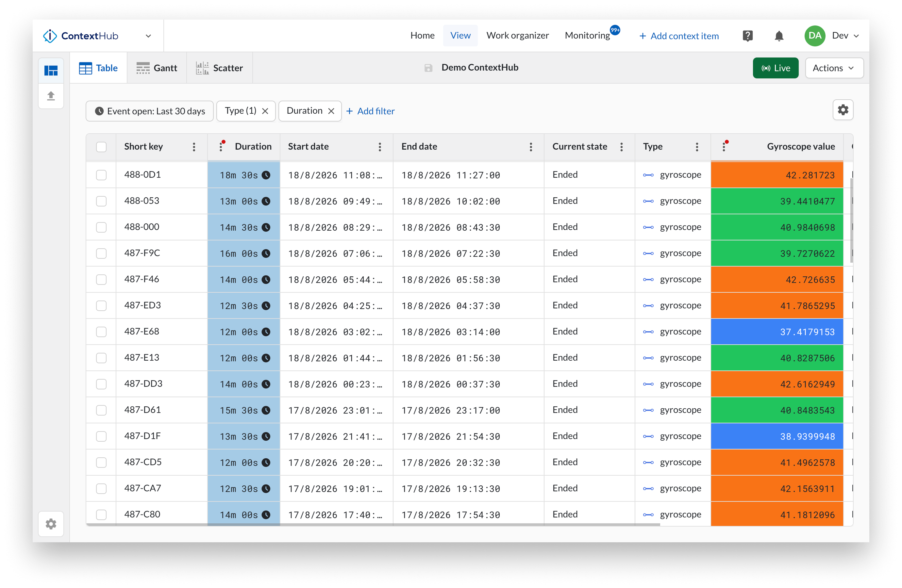The width and height of the screenshot is (902, 588).
Task: Expand the ContextHub workspace dropdown chevron
Action: click(148, 36)
